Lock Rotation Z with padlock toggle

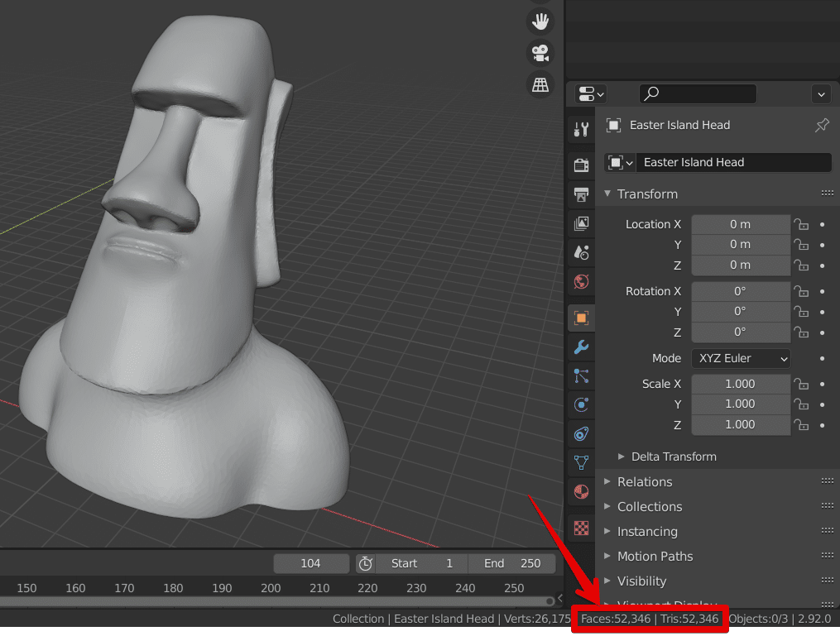(801, 332)
